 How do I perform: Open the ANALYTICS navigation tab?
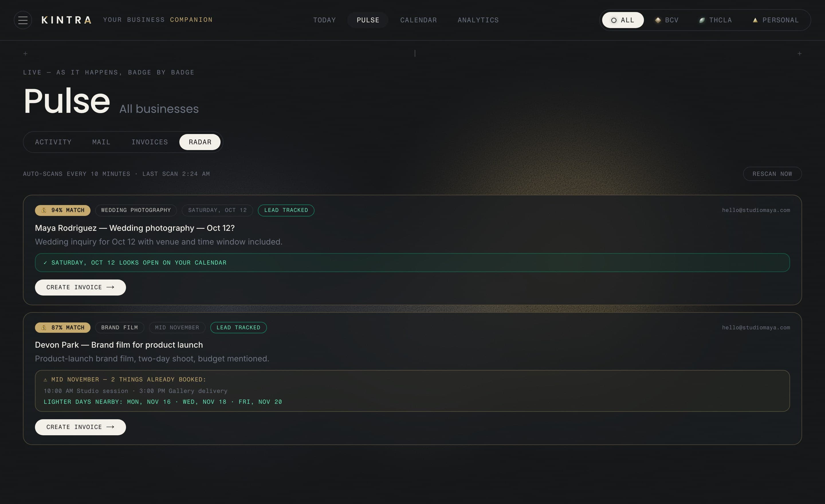pyautogui.click(x=478, y=20)
